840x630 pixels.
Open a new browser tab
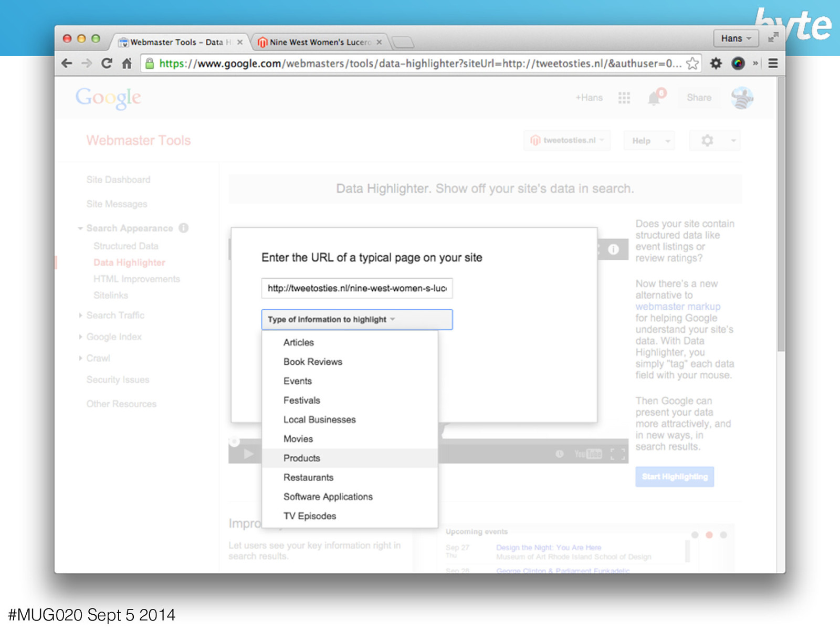(403, 42)
